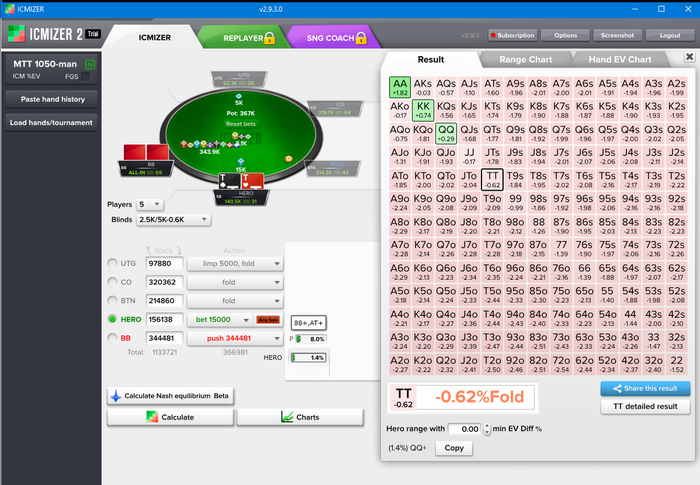Switch to the SNG COACH tab
This screenshot has height=485, width=700.
coord(333,38)
